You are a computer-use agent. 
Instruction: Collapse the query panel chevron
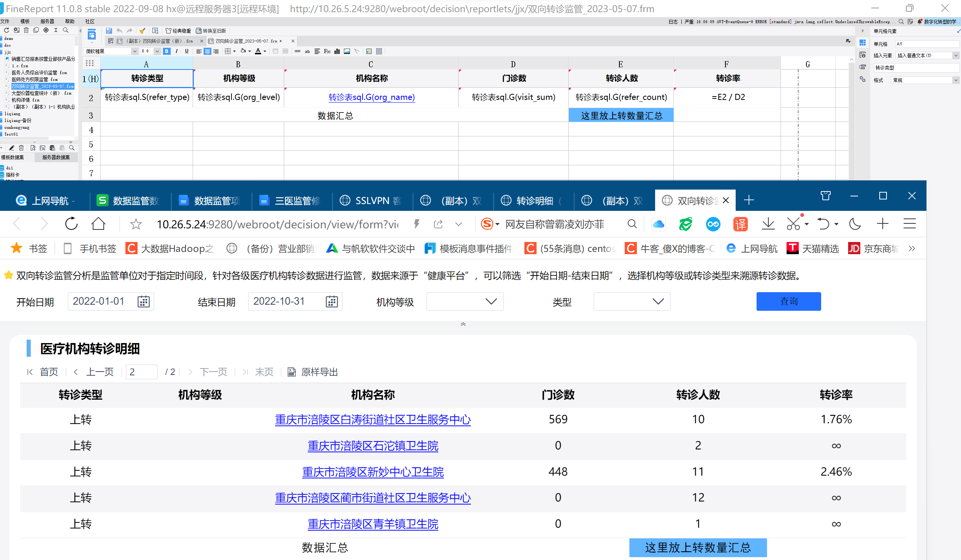pos(463,324)
